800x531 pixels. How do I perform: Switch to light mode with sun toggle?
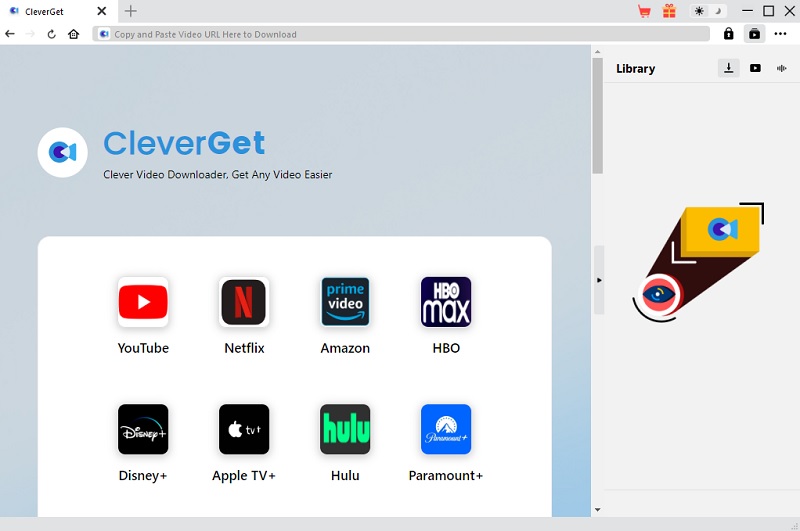[699, 11]
